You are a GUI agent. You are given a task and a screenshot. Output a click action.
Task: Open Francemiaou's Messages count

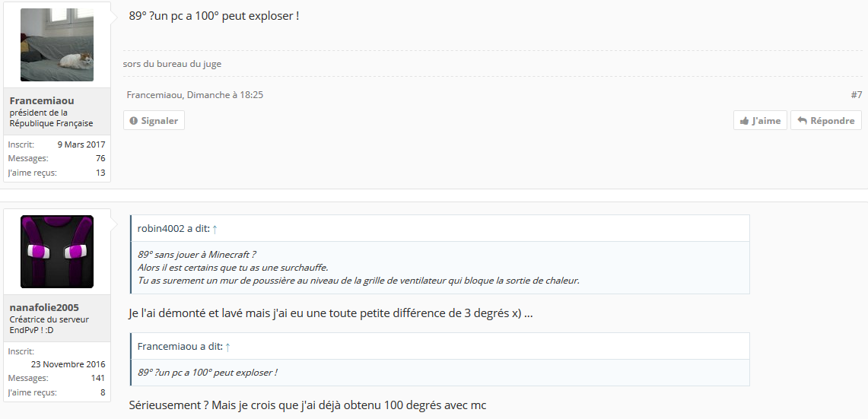point(100,158)
